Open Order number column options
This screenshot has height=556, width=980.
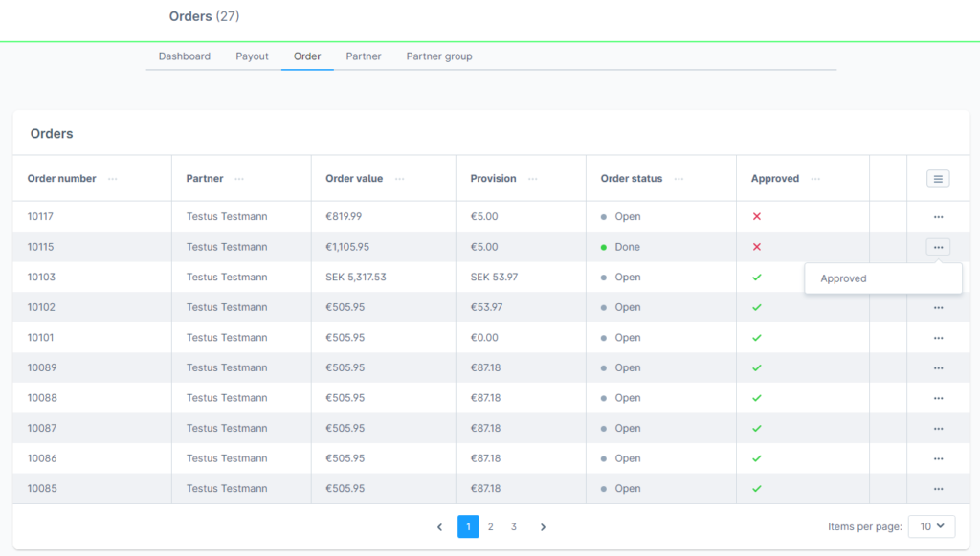[x=113, y=179]
